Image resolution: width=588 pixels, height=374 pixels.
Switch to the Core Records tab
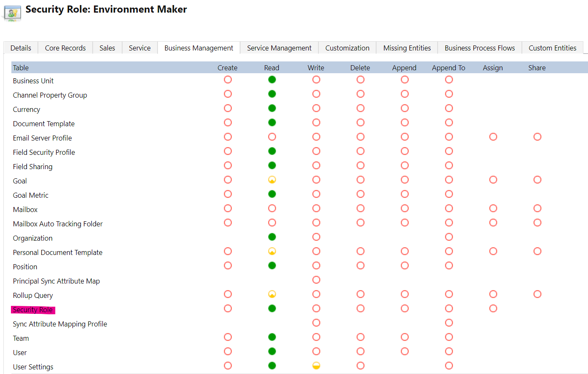[65, 48]
